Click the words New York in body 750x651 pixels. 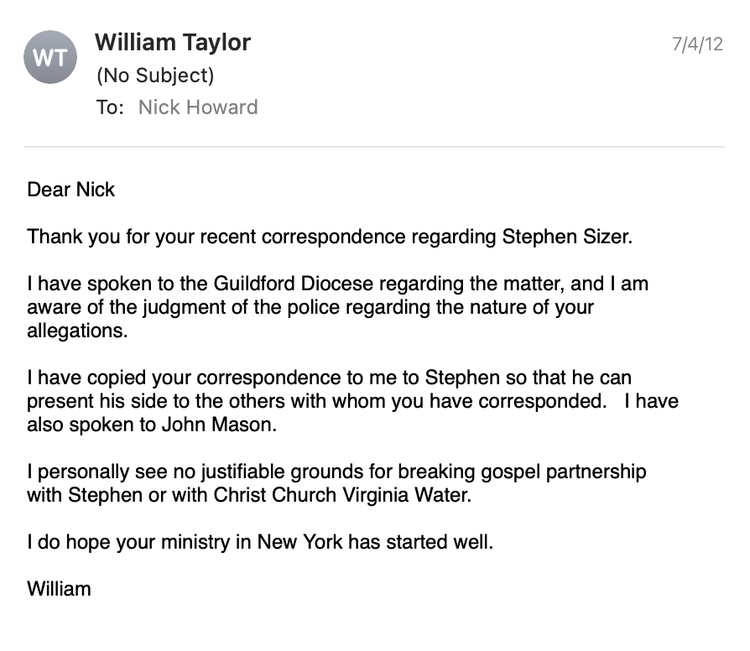[300, 542]
